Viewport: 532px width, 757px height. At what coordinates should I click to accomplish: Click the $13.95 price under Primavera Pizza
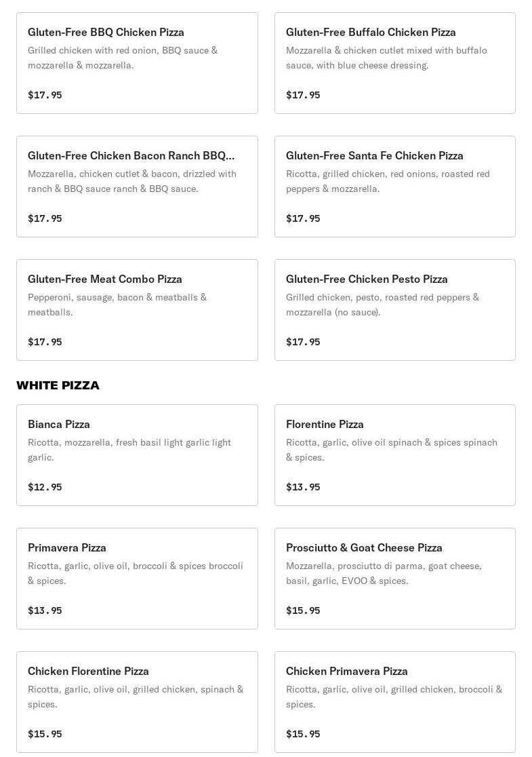tap(45, 610)
